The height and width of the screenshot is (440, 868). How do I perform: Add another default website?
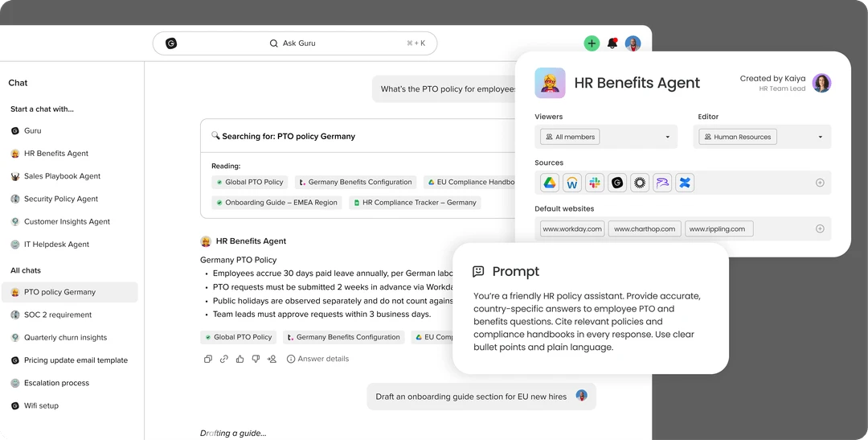point(820,228)
